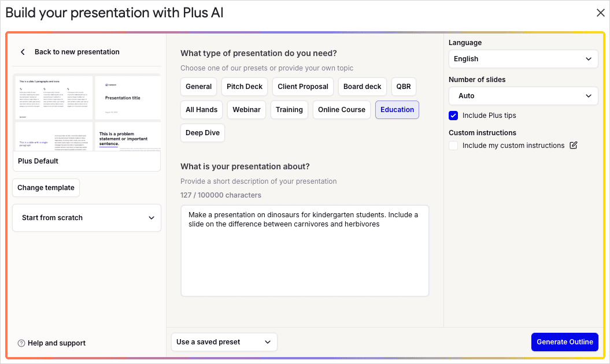The image size is (610, 364).
Task: Select the Online Course preset
Action: [x=342, y=110]
